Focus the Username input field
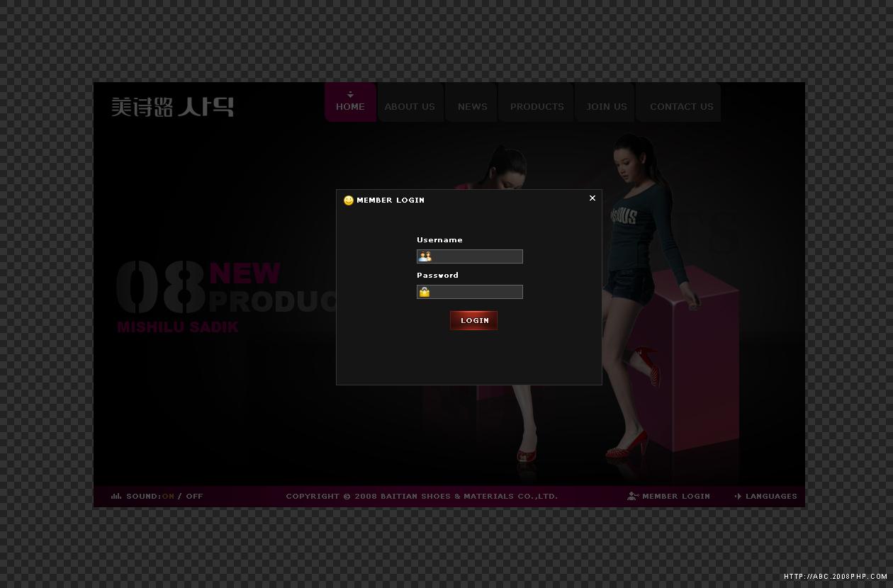The image size is (893, 588). pos(476,256)
